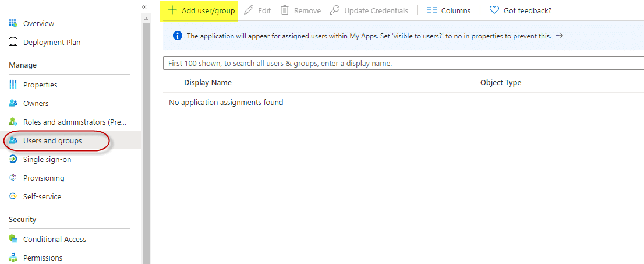Click the Owners people icon

(x=13, y=103)
